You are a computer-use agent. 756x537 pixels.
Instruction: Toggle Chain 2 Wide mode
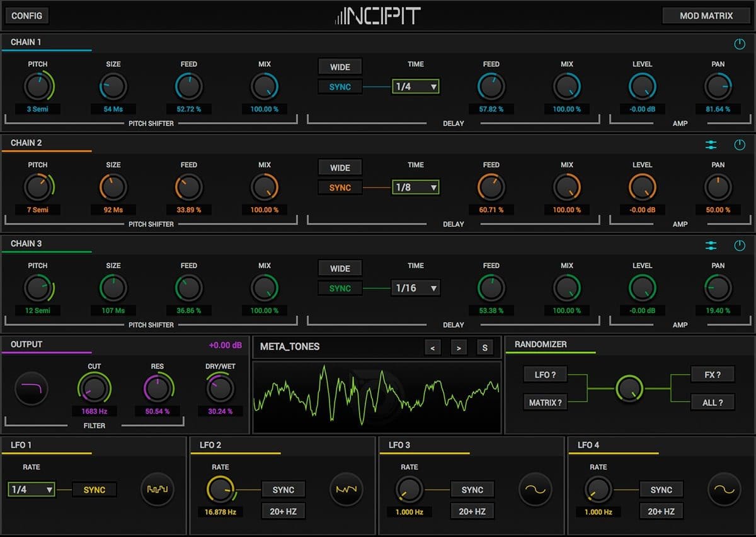(x=340, y=167)
